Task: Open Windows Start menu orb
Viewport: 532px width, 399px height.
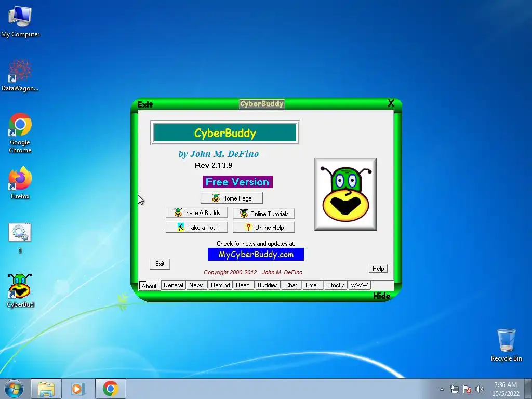Action: point(14,389)
